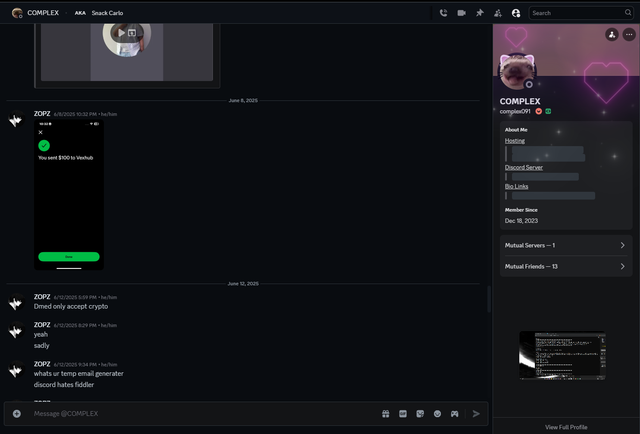
Task: Click the green profile badge
Action: point(548,111)
